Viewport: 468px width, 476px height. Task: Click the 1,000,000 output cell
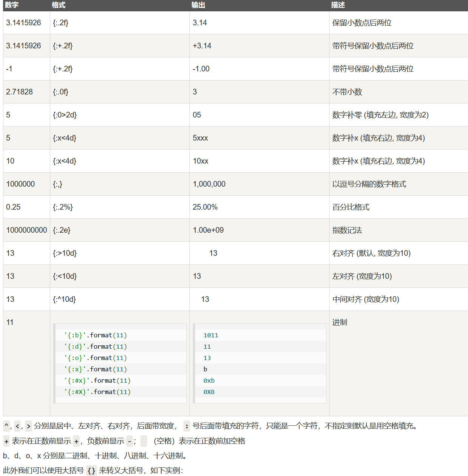[259, 184]
